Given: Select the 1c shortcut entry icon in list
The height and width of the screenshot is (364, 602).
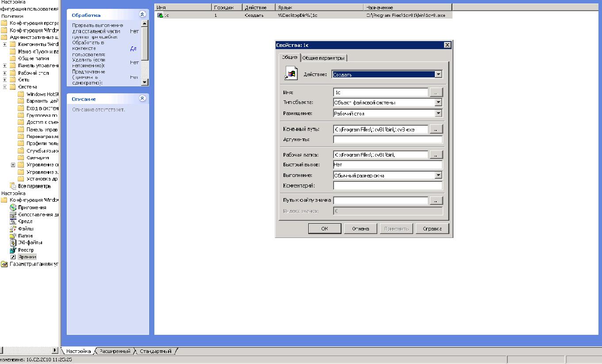Looking at the screenshot, I should tap(160, 15).
